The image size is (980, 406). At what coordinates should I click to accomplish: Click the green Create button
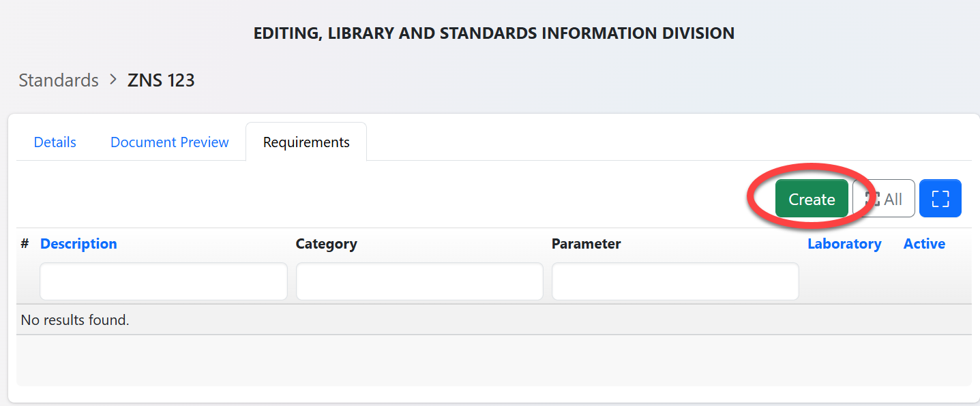click(812, 199)
